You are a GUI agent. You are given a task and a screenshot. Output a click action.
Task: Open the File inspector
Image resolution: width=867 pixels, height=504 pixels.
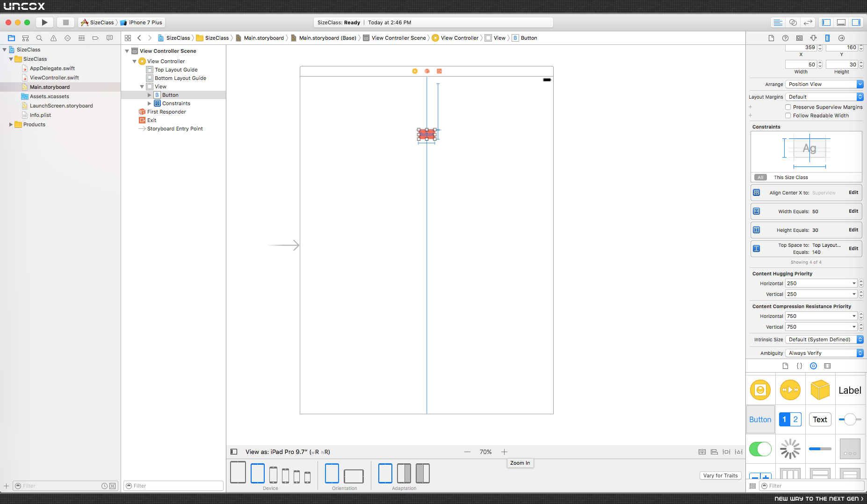coord(771,38)
